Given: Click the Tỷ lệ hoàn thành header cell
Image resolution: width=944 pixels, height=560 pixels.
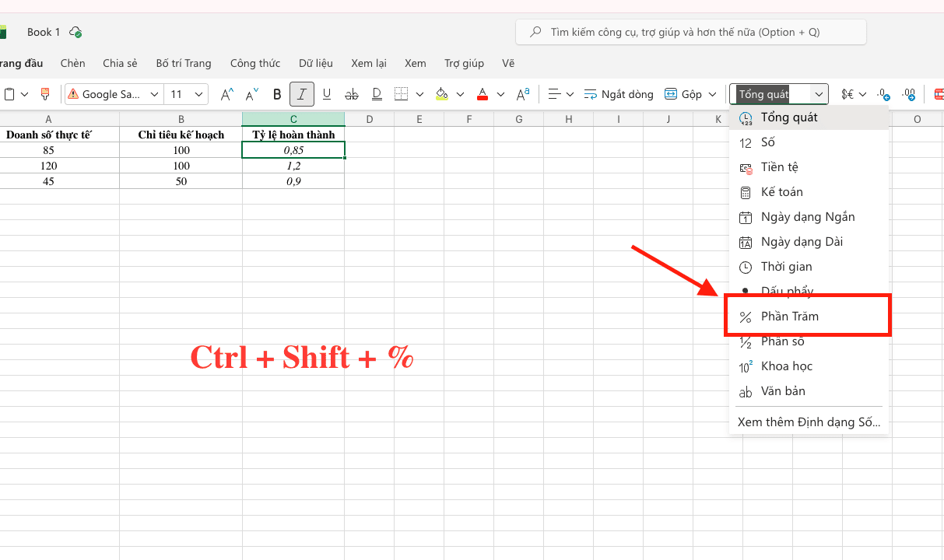Looking at the screenshot, I should (293, 135).
